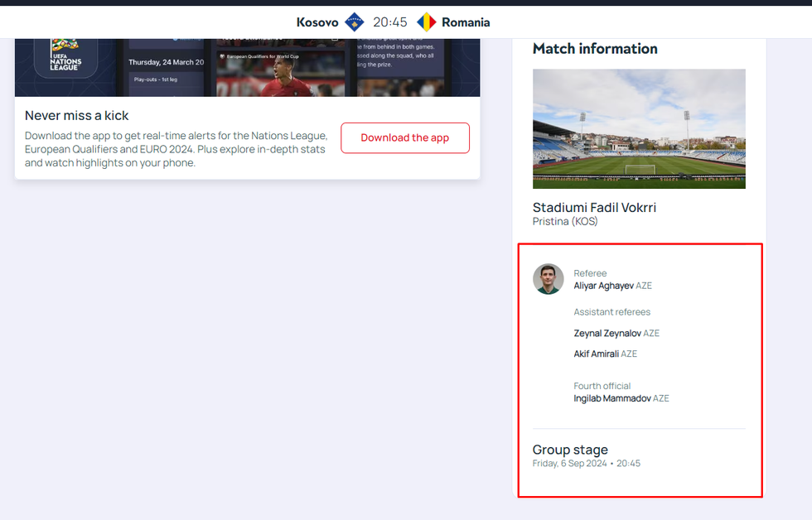Click the Friday, 6 Sep 2024 match date
This screenshot has width=812, height=520.
[x=570, y=464]
